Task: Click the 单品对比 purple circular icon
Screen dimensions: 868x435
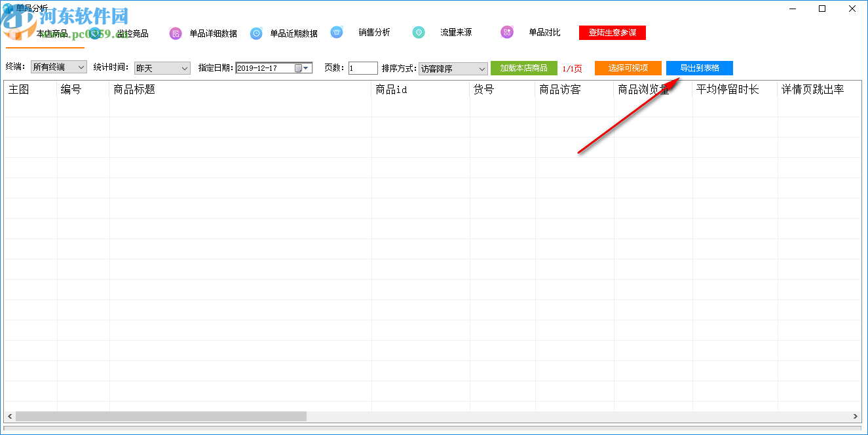Action: point(506,32)
